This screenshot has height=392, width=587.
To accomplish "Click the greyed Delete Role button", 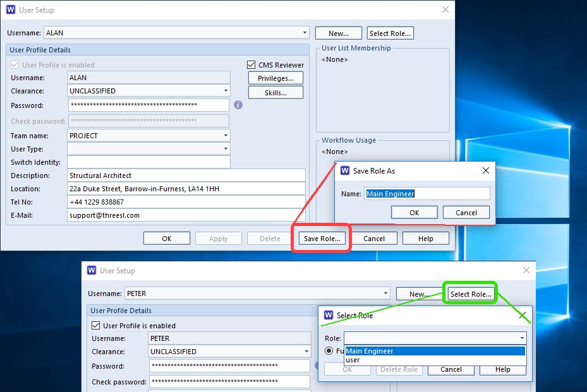I will click(399, 369).
